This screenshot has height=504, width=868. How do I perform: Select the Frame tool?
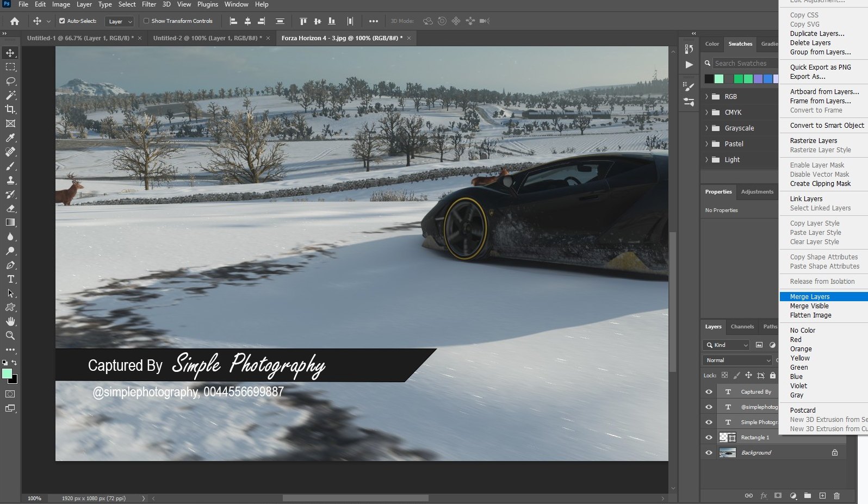pyautogui.click(x=10, y=123)
